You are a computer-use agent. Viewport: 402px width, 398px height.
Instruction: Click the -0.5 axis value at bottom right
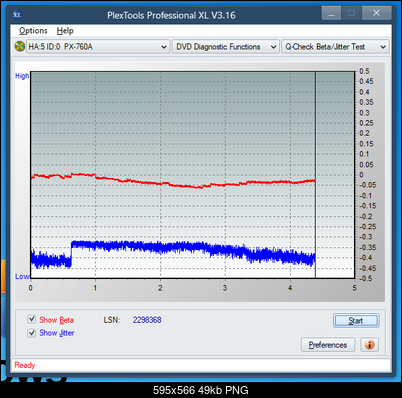(x=365, y=278)
